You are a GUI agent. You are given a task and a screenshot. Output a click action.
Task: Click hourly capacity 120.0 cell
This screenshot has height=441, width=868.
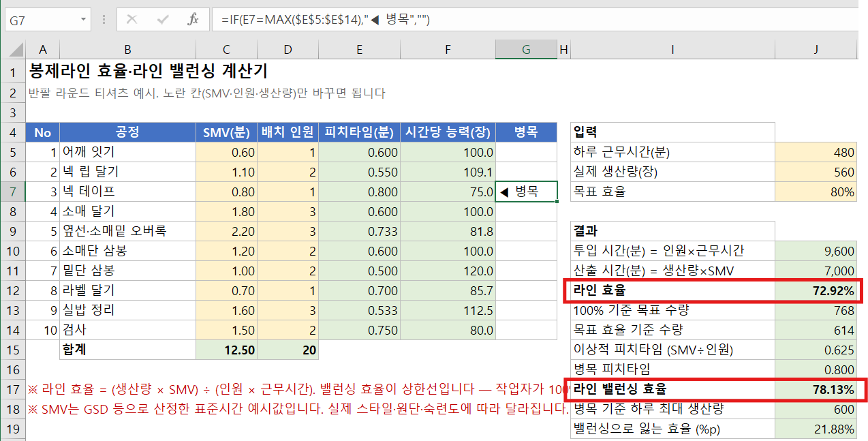448,271
